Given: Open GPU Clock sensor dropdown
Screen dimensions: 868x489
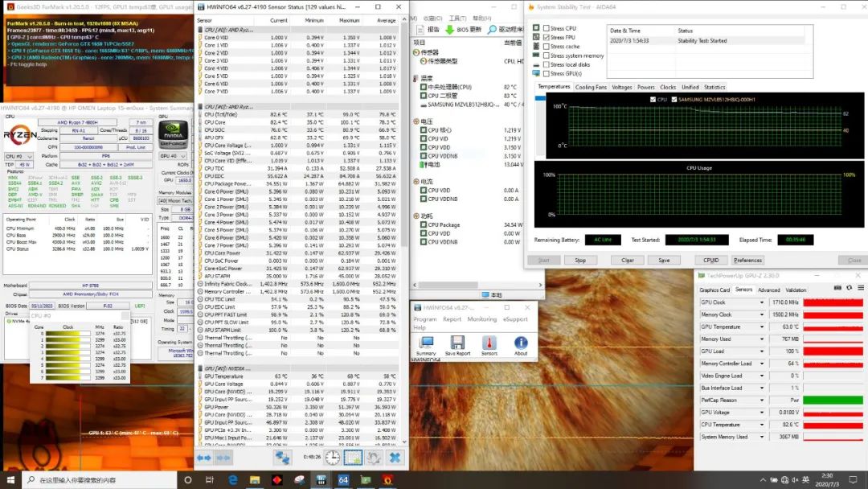Looking at the screenshot, I should [762, 302].
